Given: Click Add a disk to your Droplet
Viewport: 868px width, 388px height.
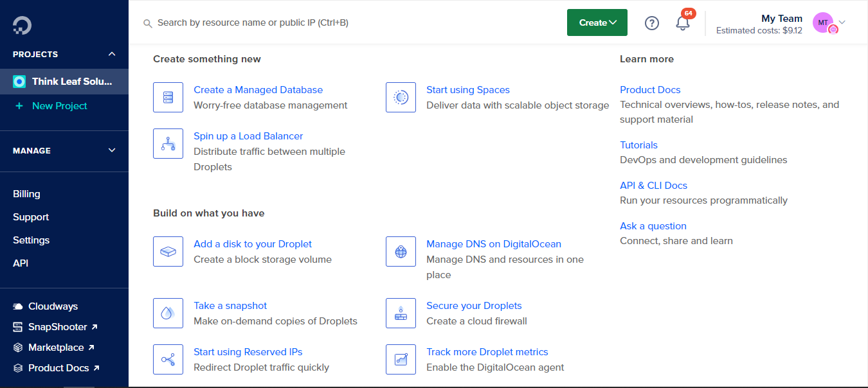Looking at the screenshot, I should 253,244.
